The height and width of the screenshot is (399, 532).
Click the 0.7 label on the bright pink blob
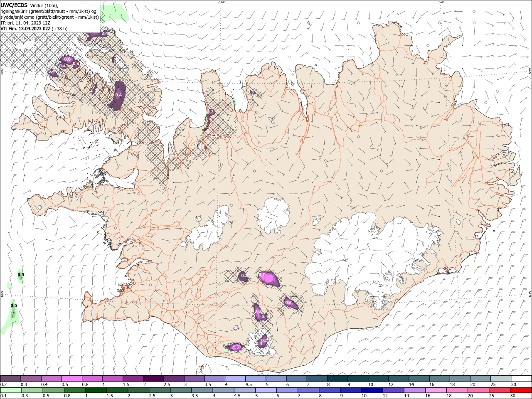pos(262,275)
